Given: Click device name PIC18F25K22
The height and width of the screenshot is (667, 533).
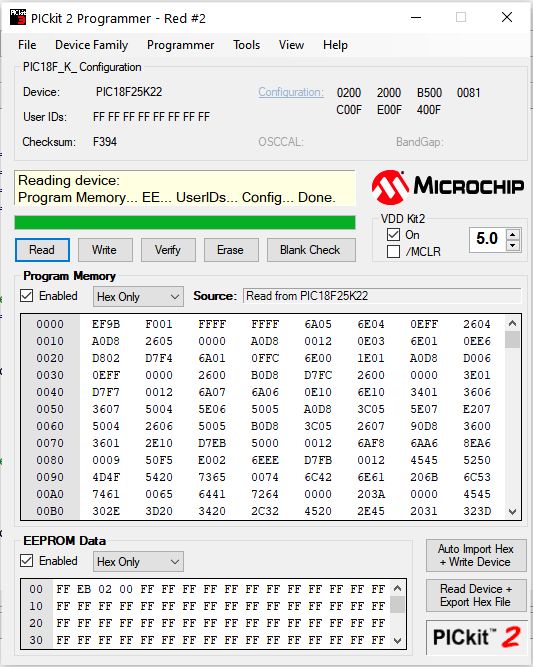Looking at the screenshot, I should (129, 92).
